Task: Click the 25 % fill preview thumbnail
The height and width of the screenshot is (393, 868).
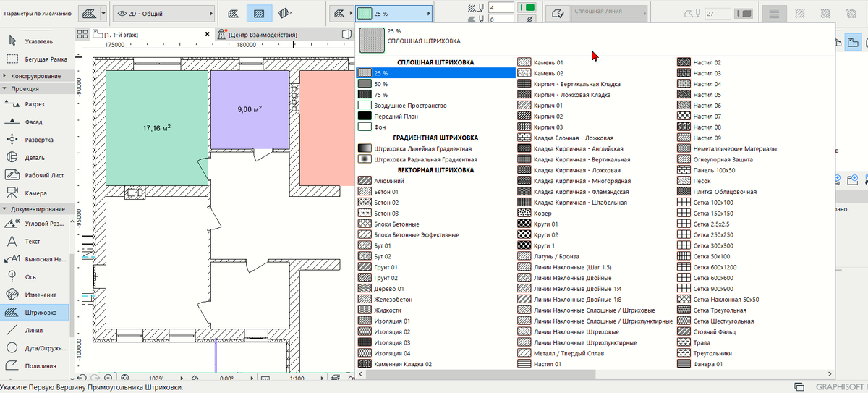Action: [x=371, y=41]
